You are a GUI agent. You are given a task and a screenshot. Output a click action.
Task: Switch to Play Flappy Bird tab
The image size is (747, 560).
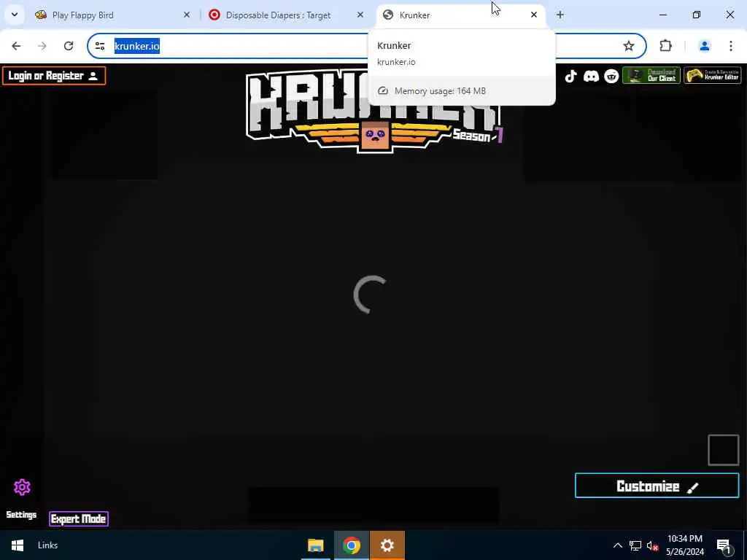point(111,15)
